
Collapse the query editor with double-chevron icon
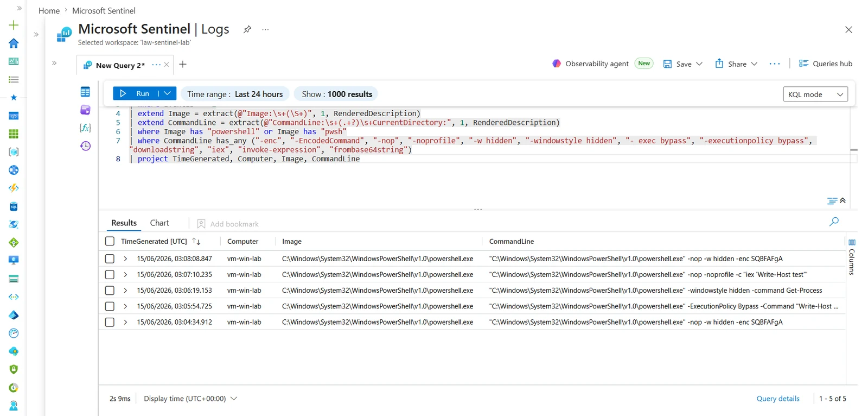coord(843,200)
